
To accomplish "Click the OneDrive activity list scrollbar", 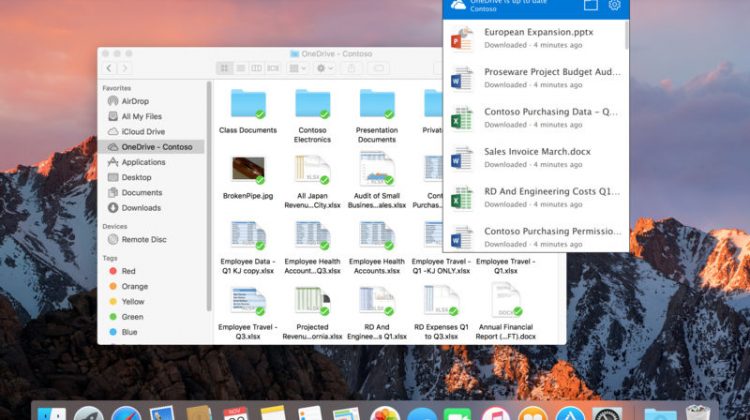I will [x=627, y=34].
